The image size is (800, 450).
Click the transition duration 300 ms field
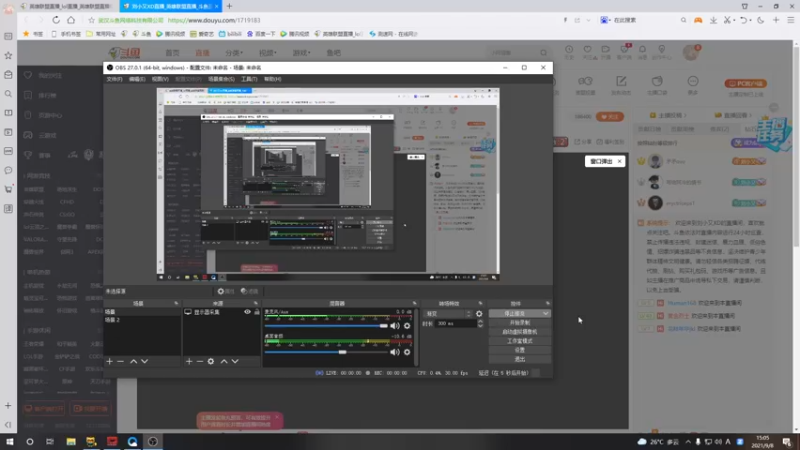tap(455, 323)
